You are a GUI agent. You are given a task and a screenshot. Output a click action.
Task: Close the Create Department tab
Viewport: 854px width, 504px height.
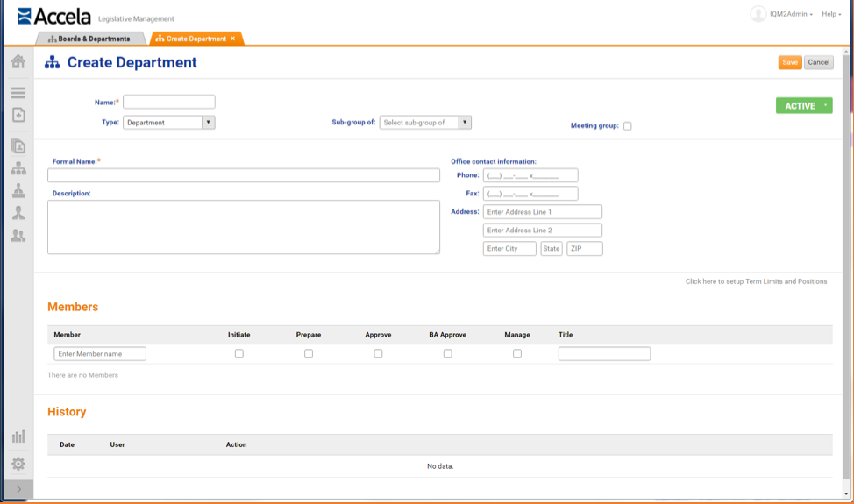232,39
